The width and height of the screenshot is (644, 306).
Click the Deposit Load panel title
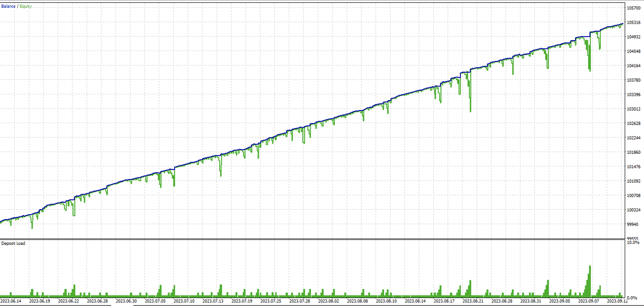point(13,243)
